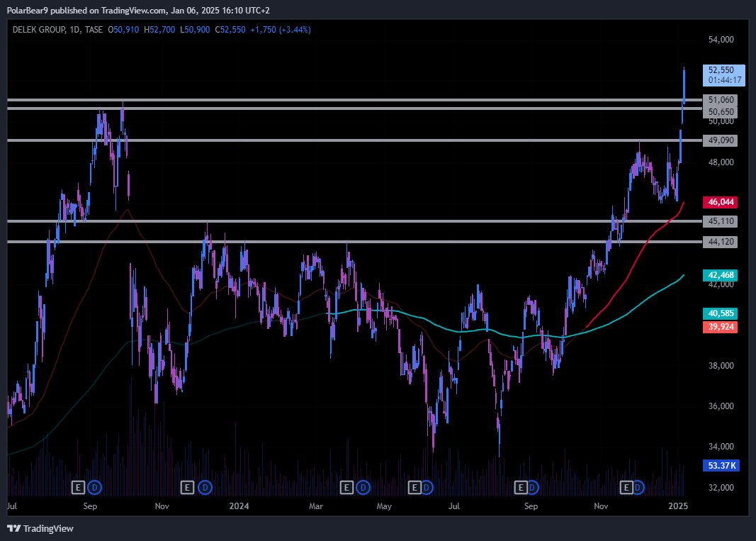Click the countdown timer 01:44:17
The height and width of the screenshot is (541, 756).
tap(725, 80)
